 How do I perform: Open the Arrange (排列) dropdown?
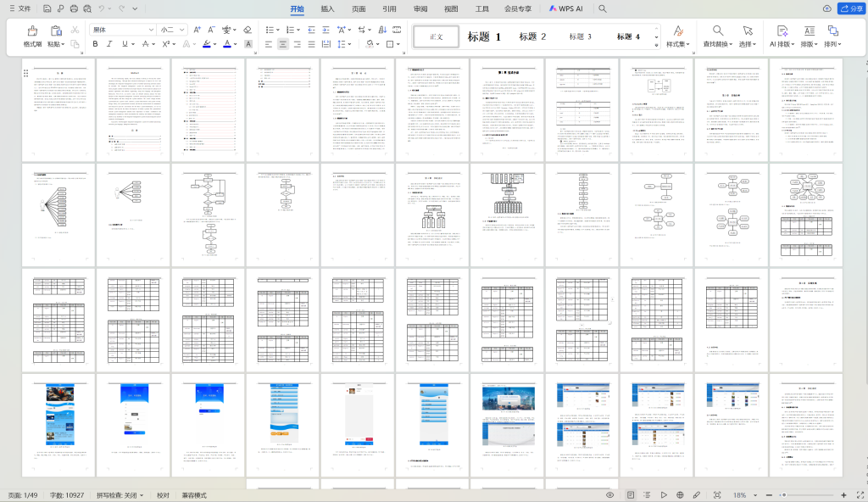(x=832, y=44)
